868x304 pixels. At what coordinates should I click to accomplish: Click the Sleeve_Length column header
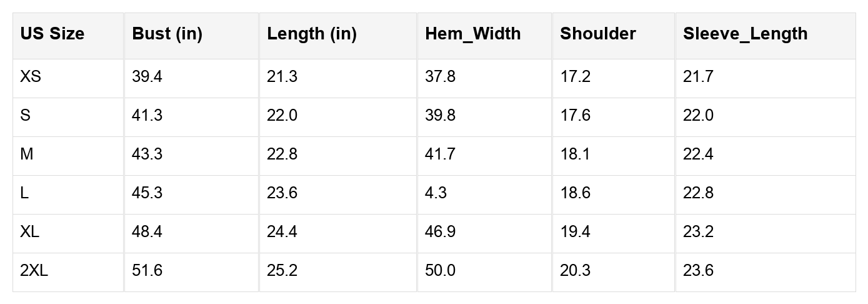pyautogui.click(x=746, y=34)
